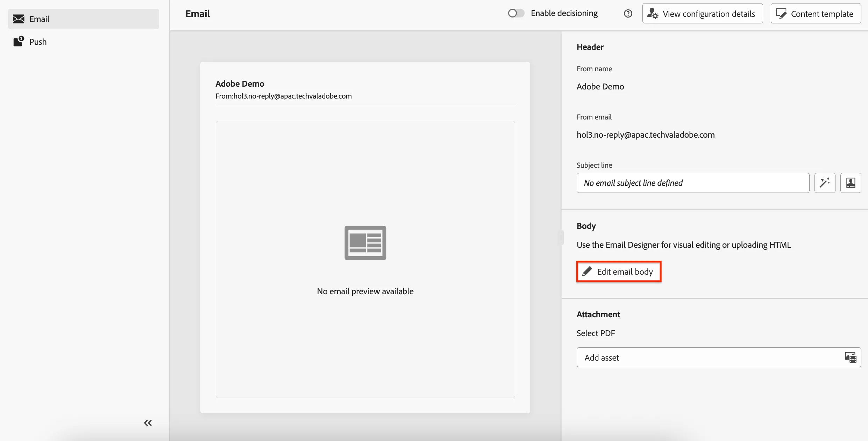Open asset picker icon in Add asset field
Screen dimensions: 868x441
[851, 357]
